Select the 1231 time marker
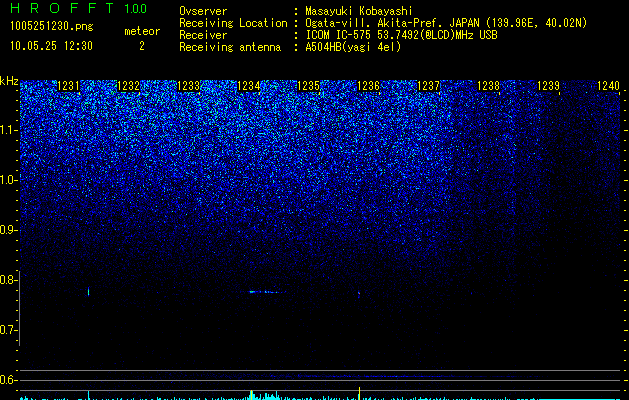The height and width of the screenshot is (400, 629). pos(68,86)
